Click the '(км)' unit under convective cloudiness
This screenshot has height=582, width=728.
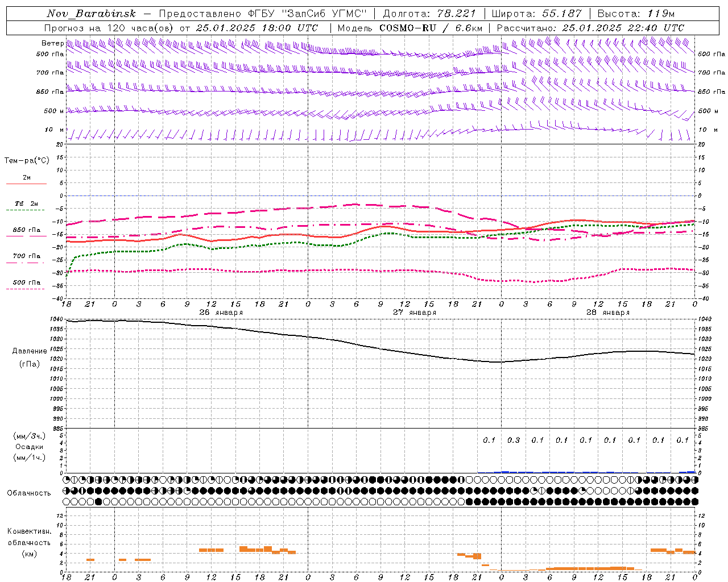30,554
